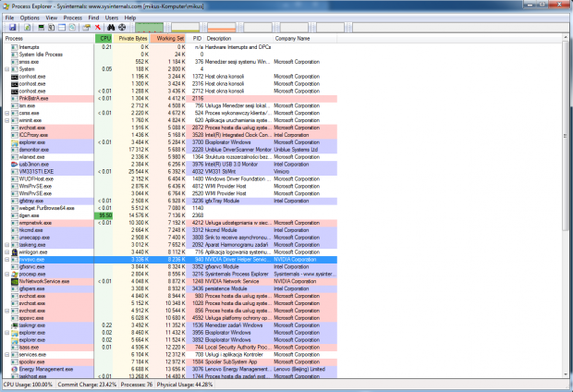Click conhost.exe console icon for PID 1372

tap(15, 77)
